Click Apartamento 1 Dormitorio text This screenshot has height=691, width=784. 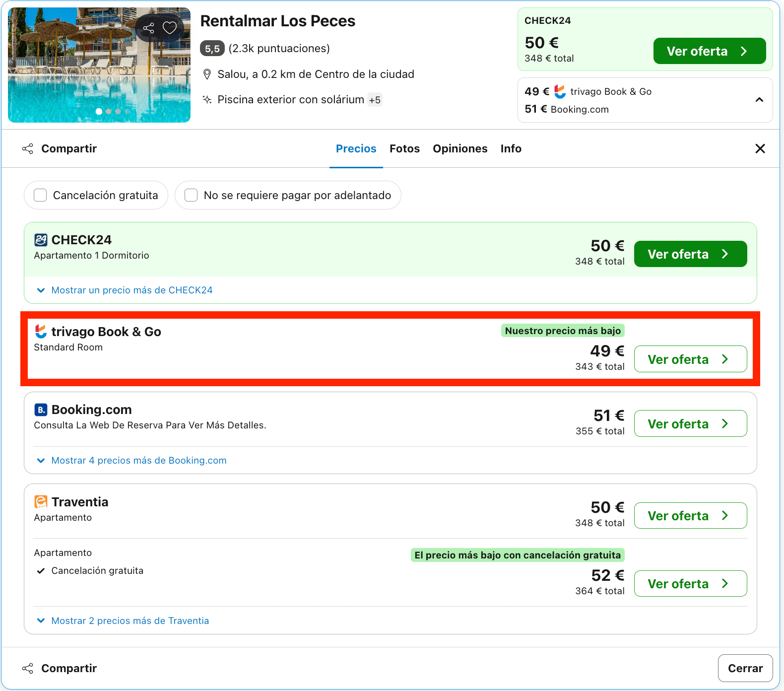click(91, 255)
